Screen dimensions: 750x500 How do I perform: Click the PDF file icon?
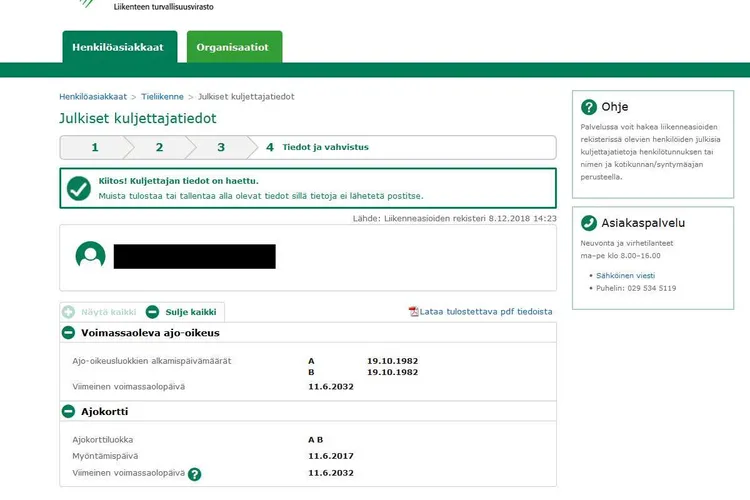[414, 312]
